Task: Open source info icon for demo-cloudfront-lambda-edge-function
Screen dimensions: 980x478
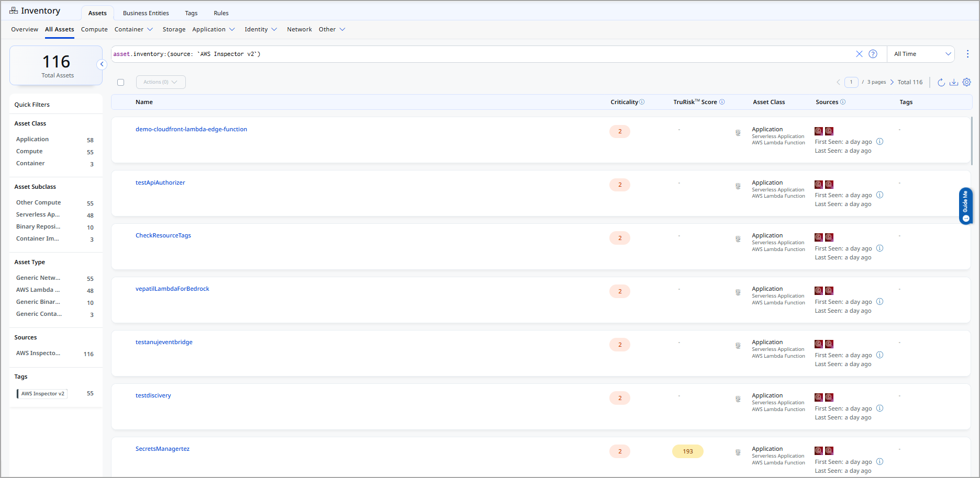Action: 879,142
